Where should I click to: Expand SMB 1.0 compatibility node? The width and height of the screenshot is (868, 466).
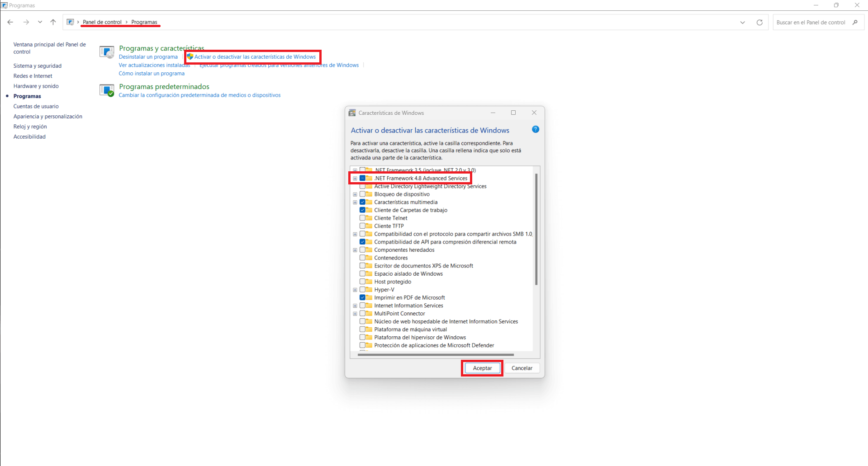pos(355,234)
